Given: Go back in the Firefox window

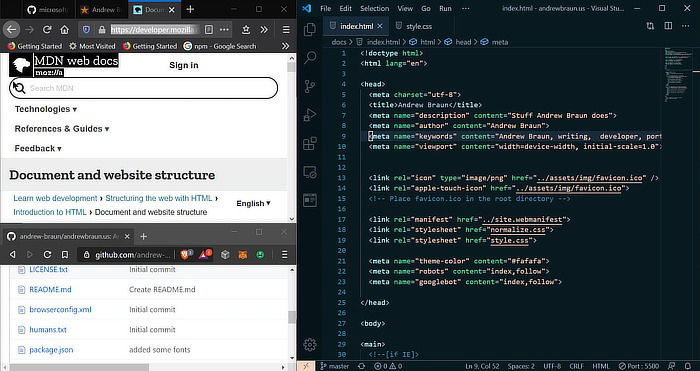Looking at the screenshot, I should tap(11, 29).
